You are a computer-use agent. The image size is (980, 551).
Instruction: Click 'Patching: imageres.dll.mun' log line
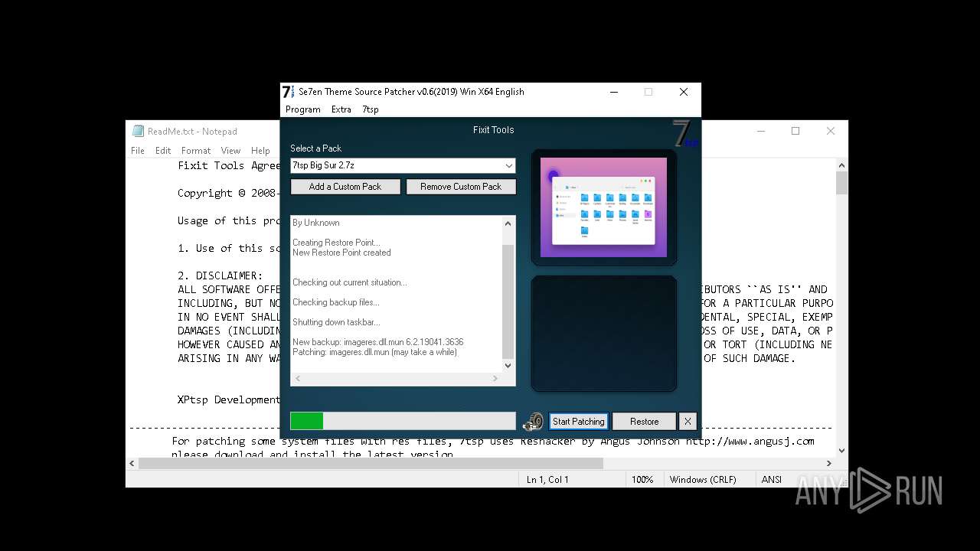click(374, 352)
